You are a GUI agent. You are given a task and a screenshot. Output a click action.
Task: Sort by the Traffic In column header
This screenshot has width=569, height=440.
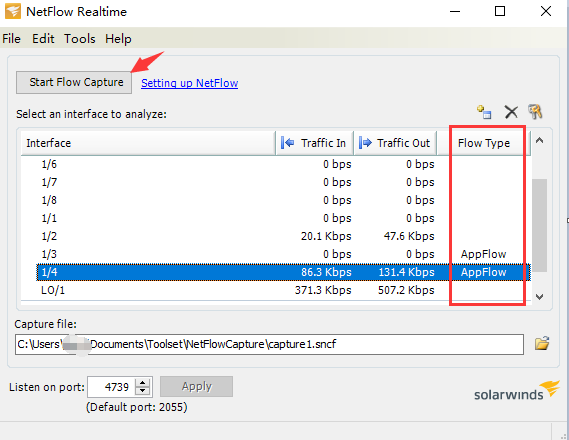pyautogui.click(x=315, y=143)
